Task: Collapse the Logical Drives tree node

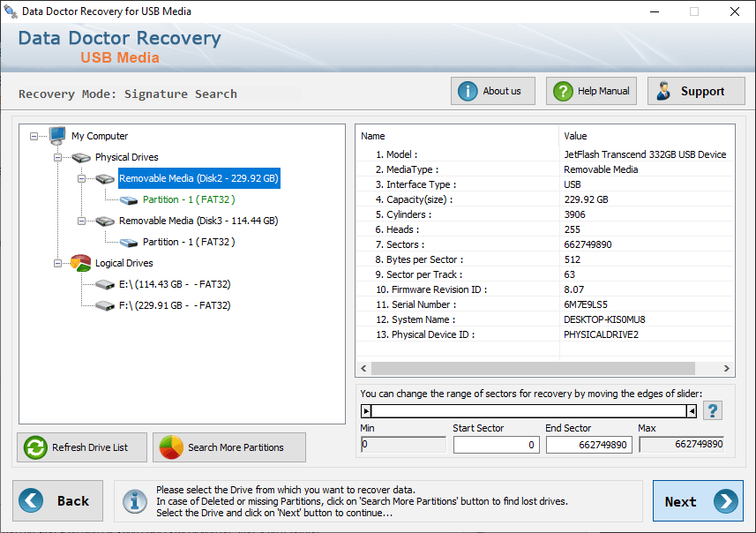Action: tap(57, 263)
